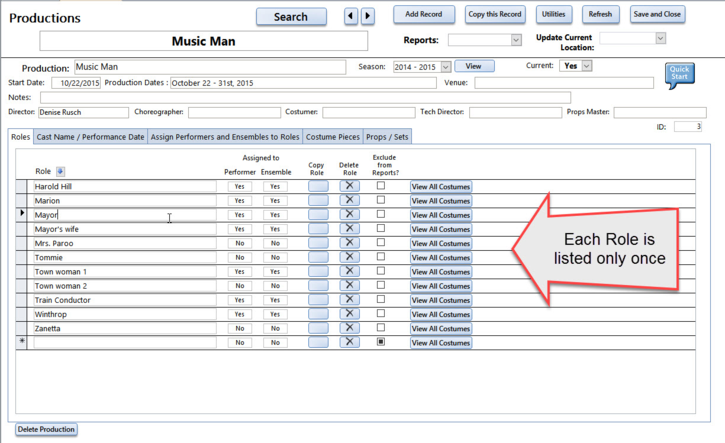Delete the Town woman 2 role
The width and height of the screenshot is (725, 443).
pos(350,285)
